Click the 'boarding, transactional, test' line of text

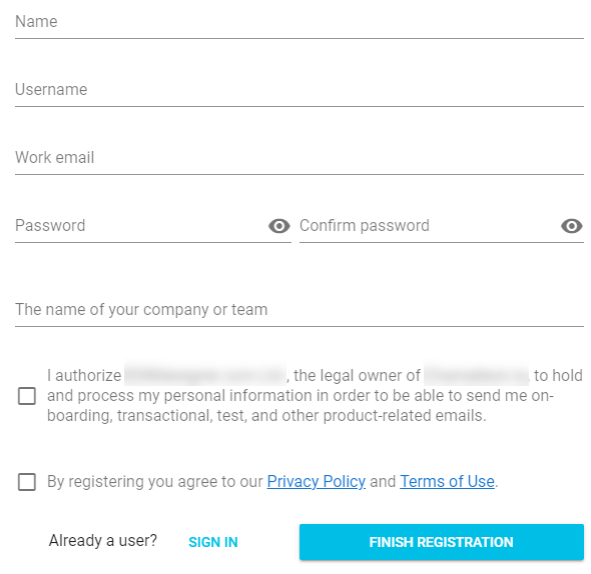coord(266,416)
